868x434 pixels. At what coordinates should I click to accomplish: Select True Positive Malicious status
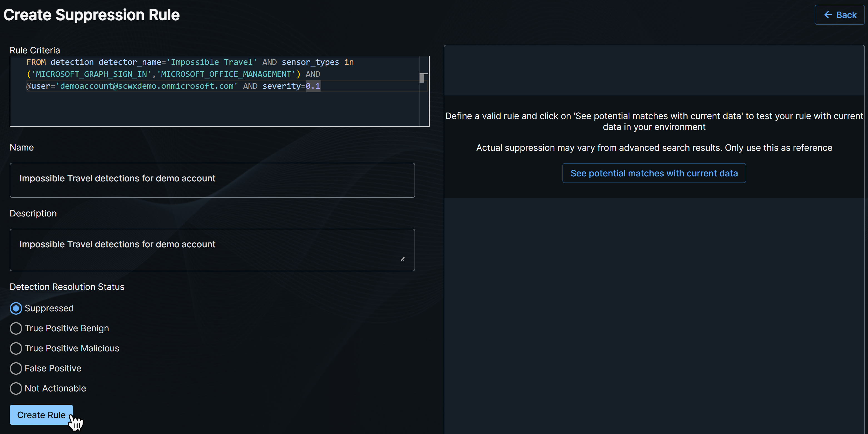coord(16,348)
